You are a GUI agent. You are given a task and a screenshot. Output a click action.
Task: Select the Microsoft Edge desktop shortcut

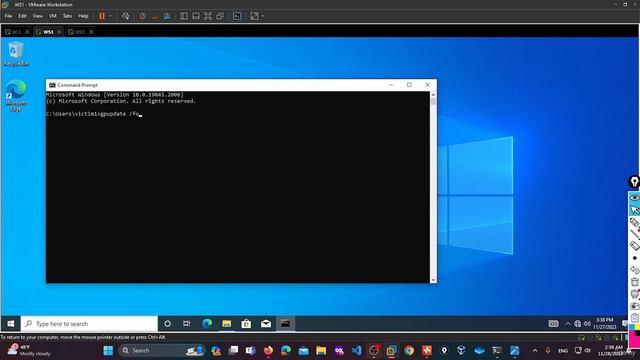(x=16, y=96)
